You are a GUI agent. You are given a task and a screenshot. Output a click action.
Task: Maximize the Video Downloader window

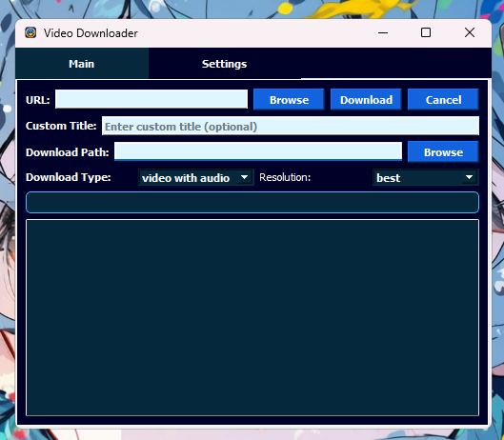click(426, 32)
